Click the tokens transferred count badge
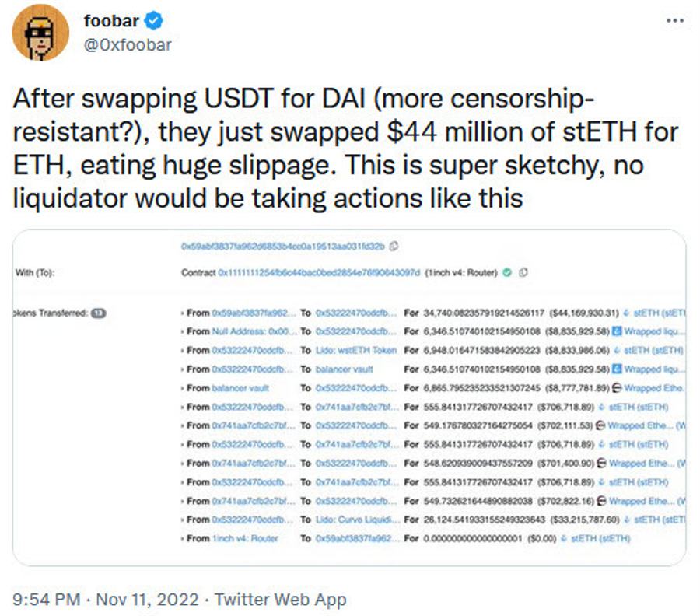The image size is (700, 616). tap(98, 313)
